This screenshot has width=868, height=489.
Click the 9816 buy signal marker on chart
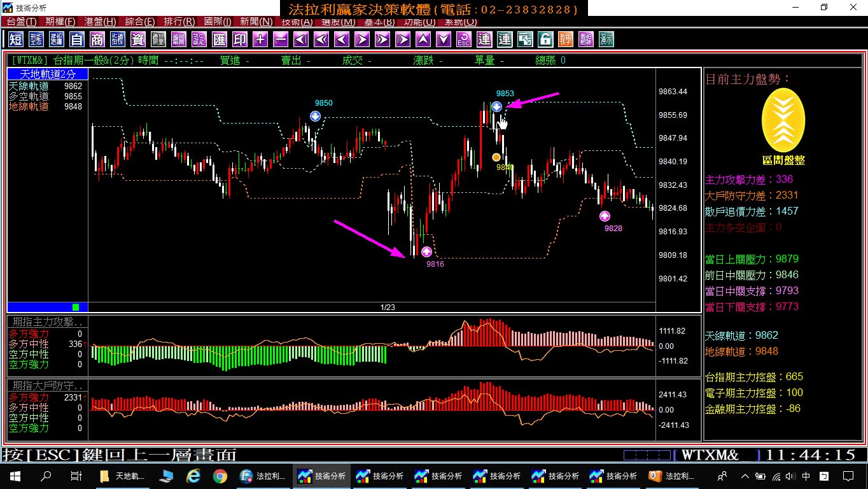pyautogui.click(x=426, y=252)
